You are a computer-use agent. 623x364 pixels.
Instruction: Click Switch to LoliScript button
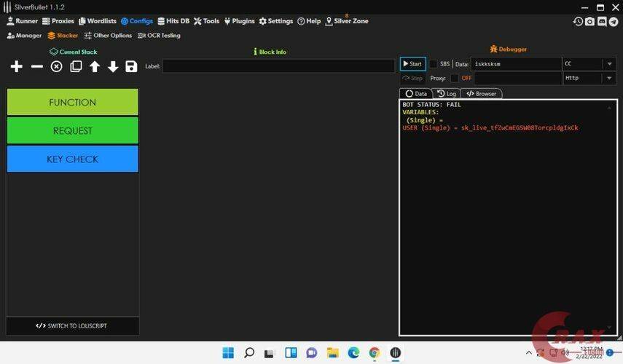(72, 325)
